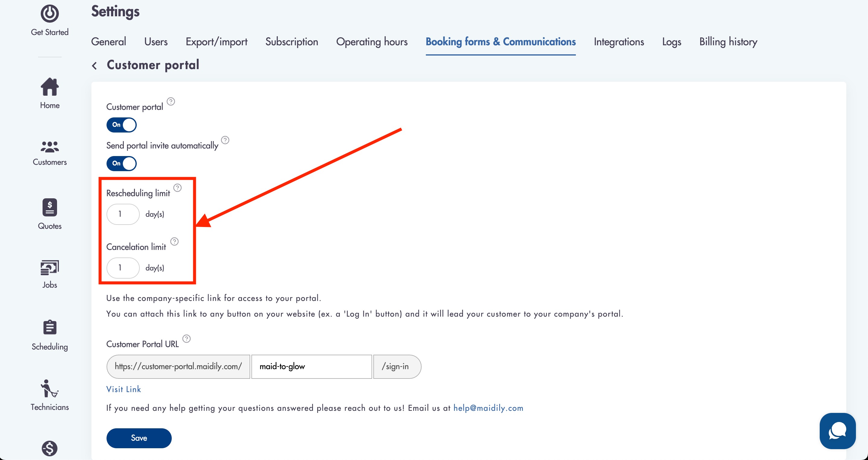The height and width of the screenshot is (460, 868).
Task: Click the Save button
Action: 139,438
